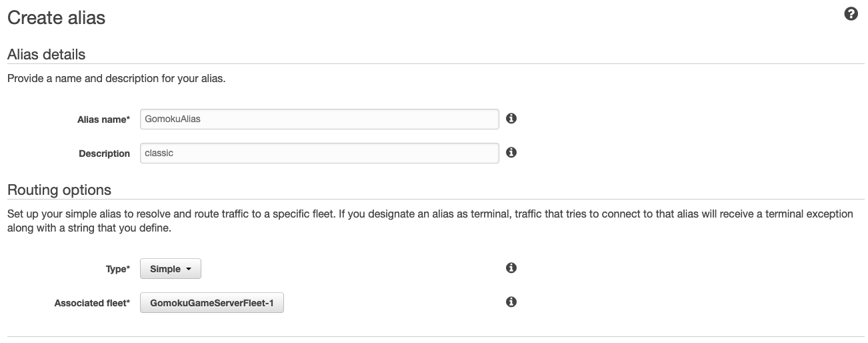Click the 'Provide a name and description' text

tap(117, 79)
